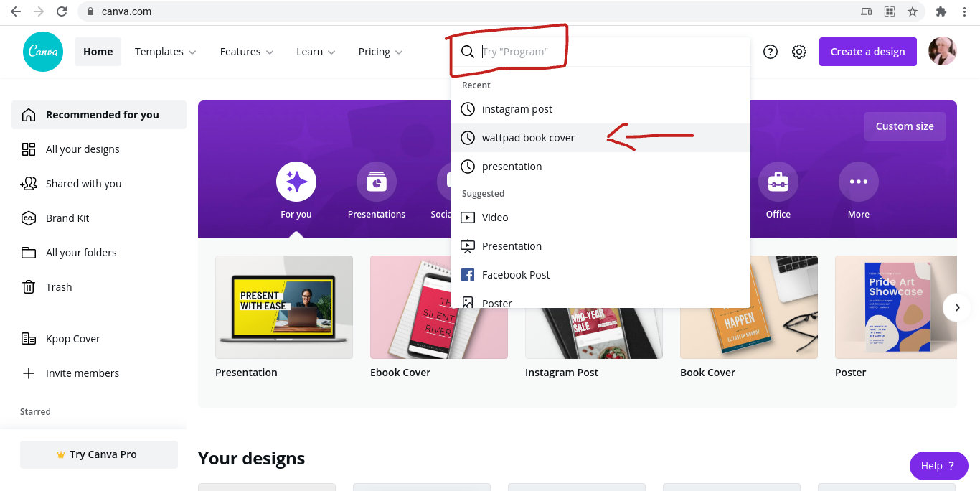Click the Instagram Post template label
Image resolution: width=980 pixels, height=491 pixels.
coord(562,373)
